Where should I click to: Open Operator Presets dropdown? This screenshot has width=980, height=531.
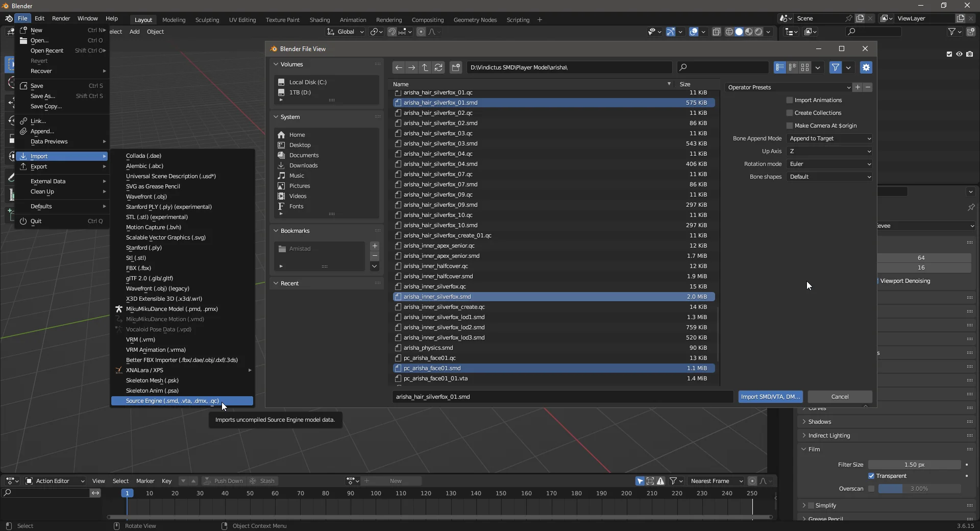(789, 87)
